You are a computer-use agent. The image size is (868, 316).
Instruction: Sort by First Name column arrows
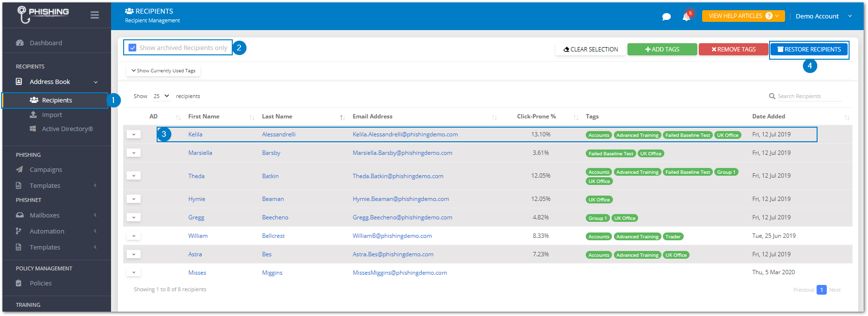(252, 117)
